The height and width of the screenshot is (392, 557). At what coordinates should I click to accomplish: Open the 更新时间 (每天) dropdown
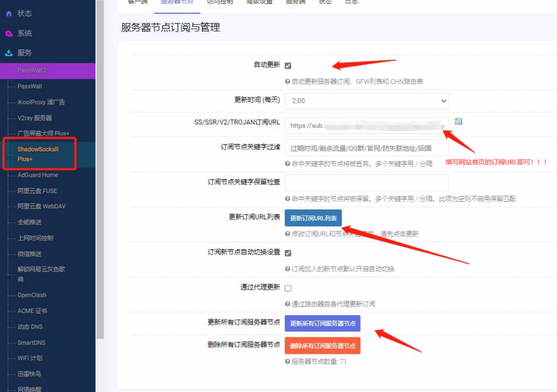click(x=367, y=101)
